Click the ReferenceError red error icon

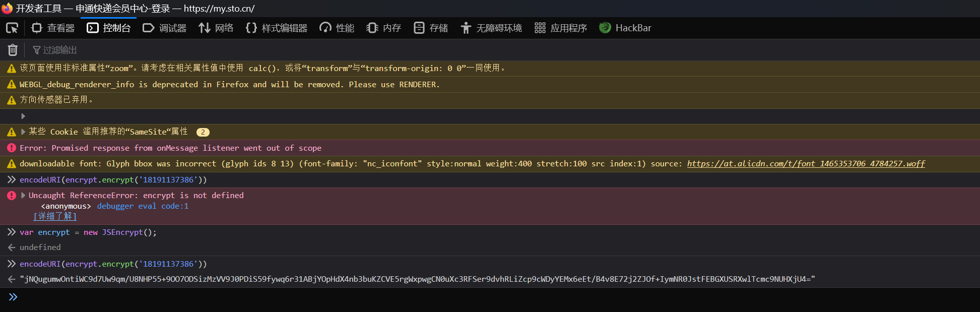(12, 196)
